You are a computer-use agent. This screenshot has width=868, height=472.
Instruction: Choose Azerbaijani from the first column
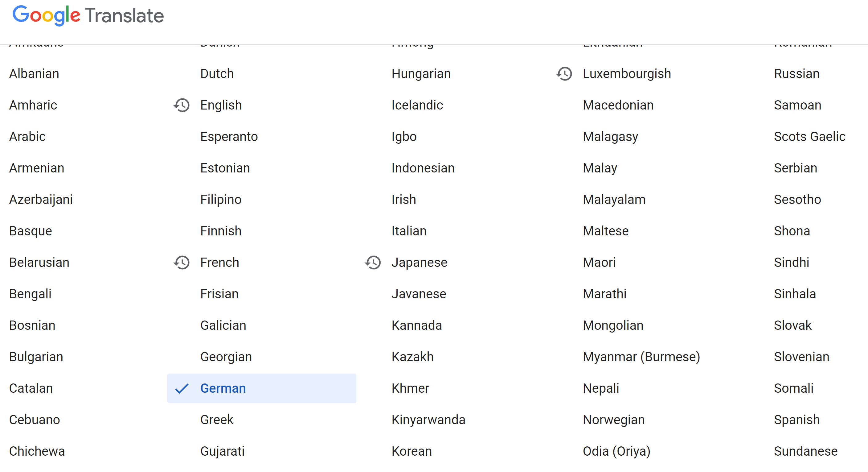[41, 200]
